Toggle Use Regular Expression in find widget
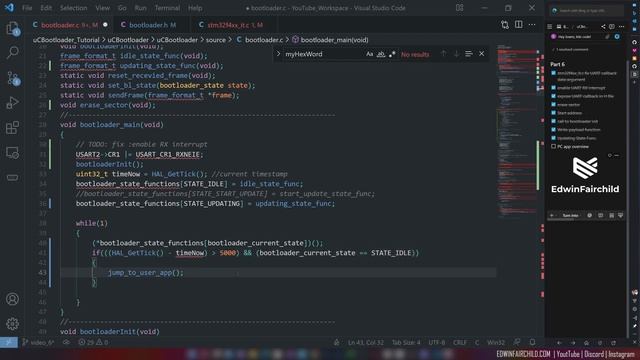The width and height of the screenshot is (640, 360). (x=392, y=54)
